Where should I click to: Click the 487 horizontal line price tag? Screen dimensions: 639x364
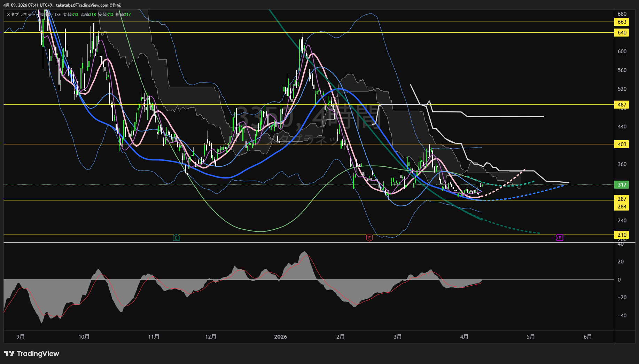pyautogui.click(x=622, y=105)
